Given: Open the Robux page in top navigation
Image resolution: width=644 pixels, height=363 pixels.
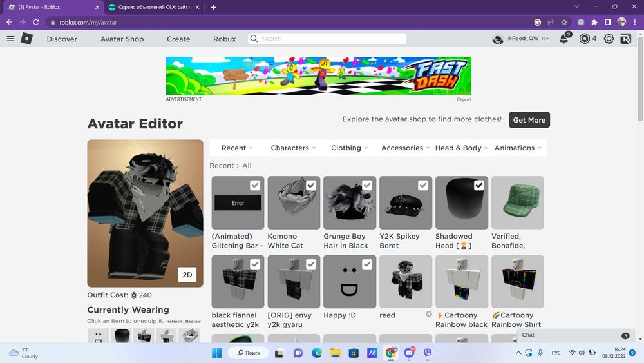Looking at the screenshot, I should click(224, 39).
